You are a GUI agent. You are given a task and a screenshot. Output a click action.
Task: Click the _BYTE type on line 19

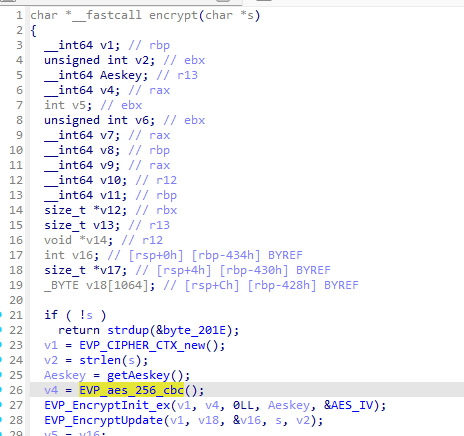pyautogui.click(x=61, y=285)
